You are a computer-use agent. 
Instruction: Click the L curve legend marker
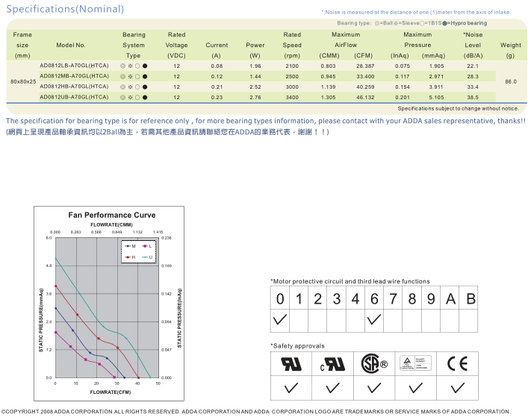pos(144,246)
